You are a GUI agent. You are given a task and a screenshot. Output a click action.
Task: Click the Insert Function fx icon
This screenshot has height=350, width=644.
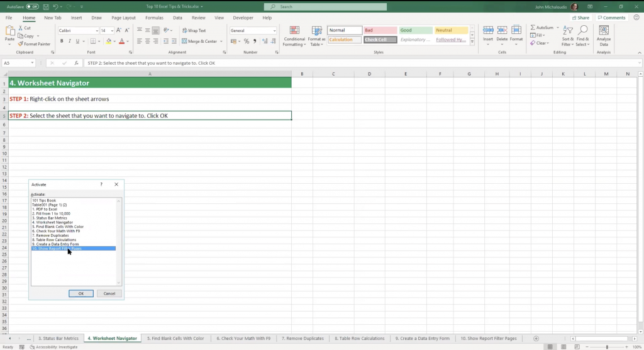(76, 63)
